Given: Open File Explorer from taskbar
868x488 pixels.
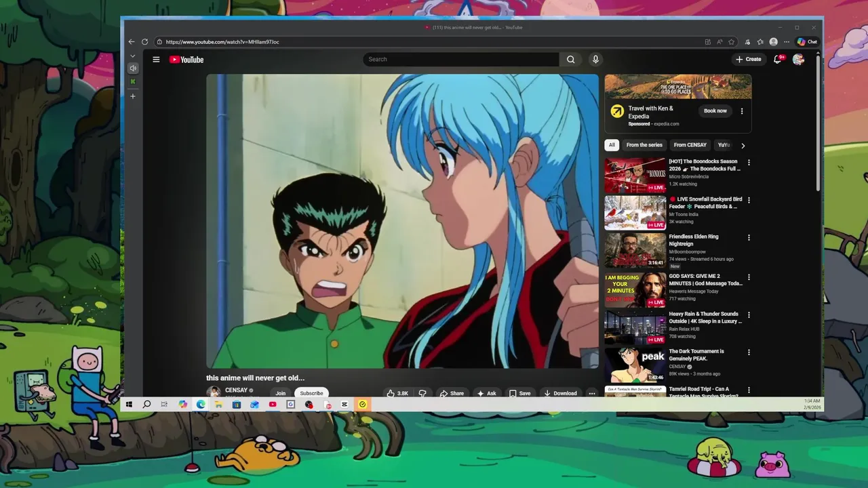Looking at the screenshot, I should tap(218, 405).
